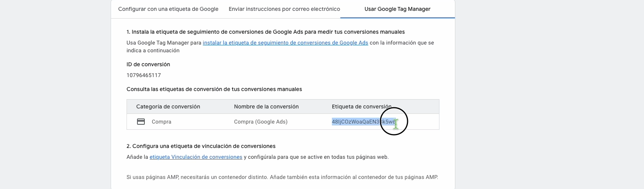Click the conversion ID number 10796465117
Screen dimensions: 644x189
[144, 75]
